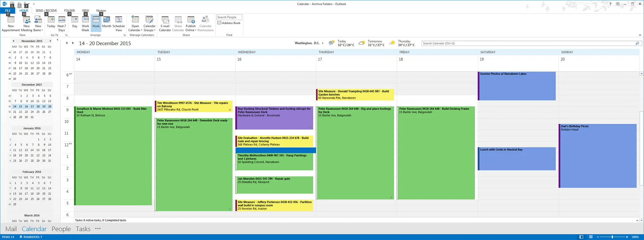Switch to Day view
The image size is (644, 240).
[x=75, y=22]
